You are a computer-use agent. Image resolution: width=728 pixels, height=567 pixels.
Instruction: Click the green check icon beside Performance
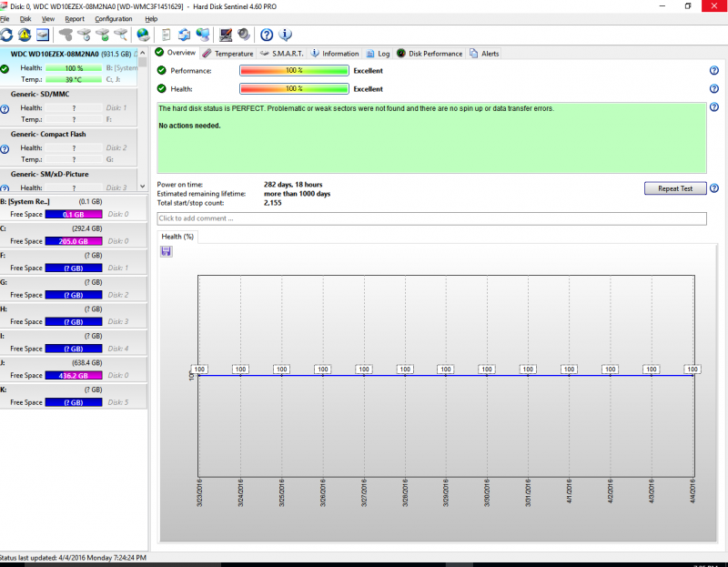162,71
